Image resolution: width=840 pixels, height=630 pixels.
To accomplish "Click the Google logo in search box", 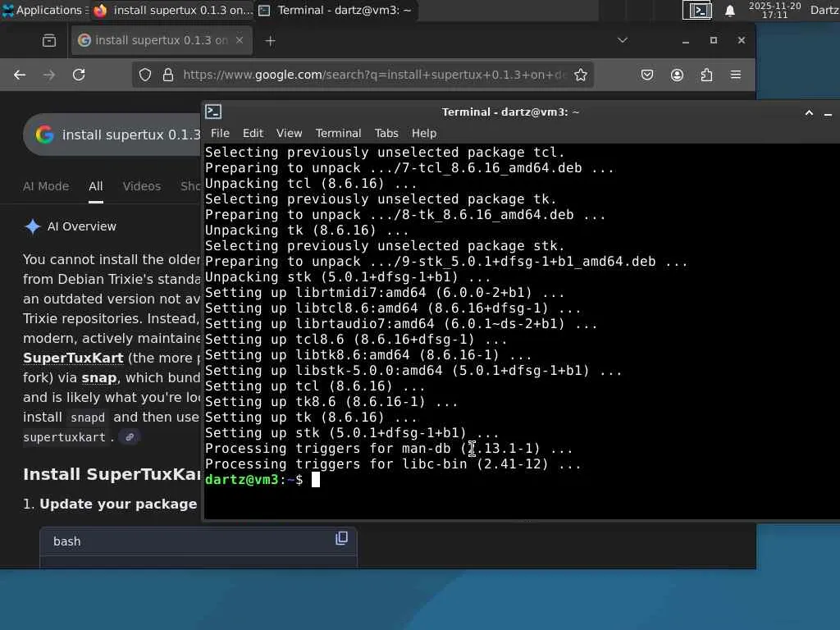I will (x=45, y=135).
